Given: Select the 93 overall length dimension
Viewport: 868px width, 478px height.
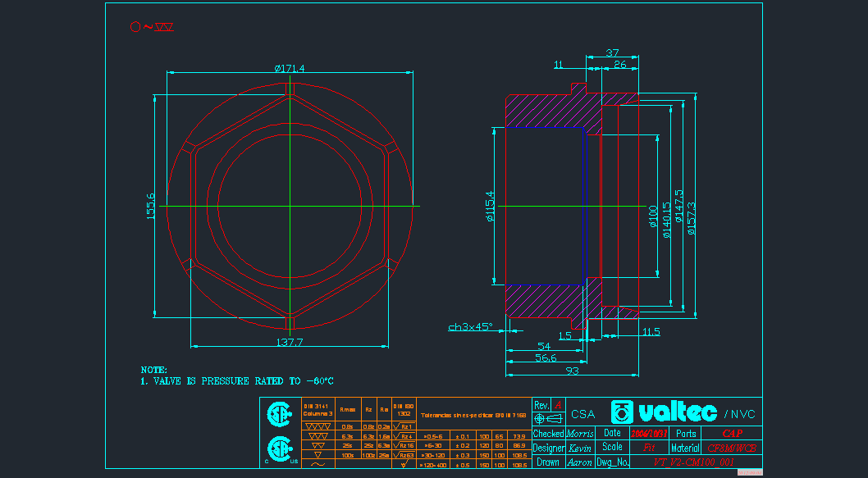Looking at the screenshot, I should tap(572, 371).
